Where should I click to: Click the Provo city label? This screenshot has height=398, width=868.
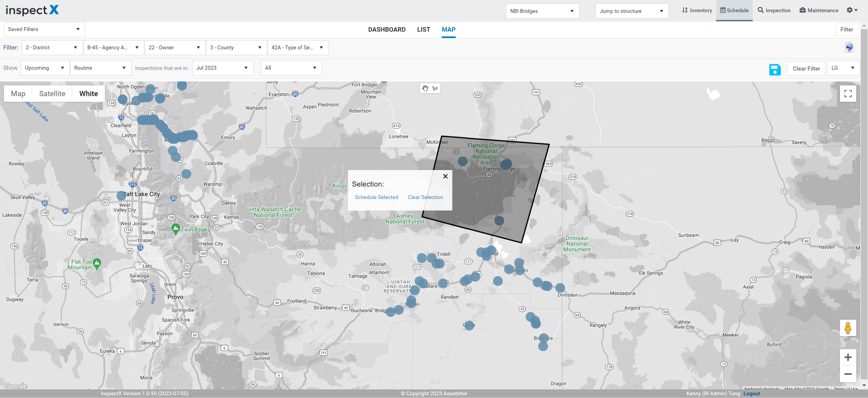pos(175,297)
